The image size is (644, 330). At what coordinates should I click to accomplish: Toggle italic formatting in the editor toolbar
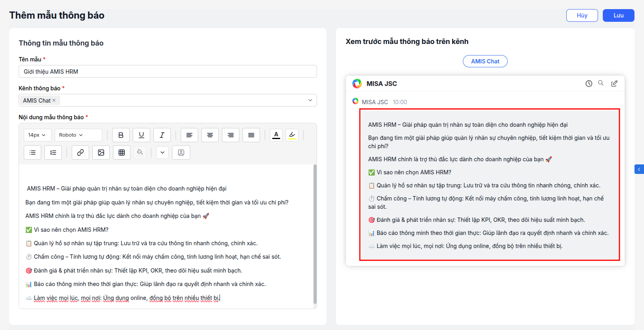(162, 135)
